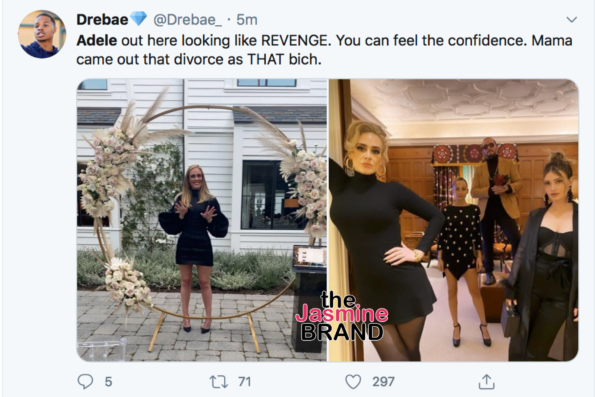The image size is (595, 397).
Task: Retweet this post using the arrows icon
Action: [219, 381]
